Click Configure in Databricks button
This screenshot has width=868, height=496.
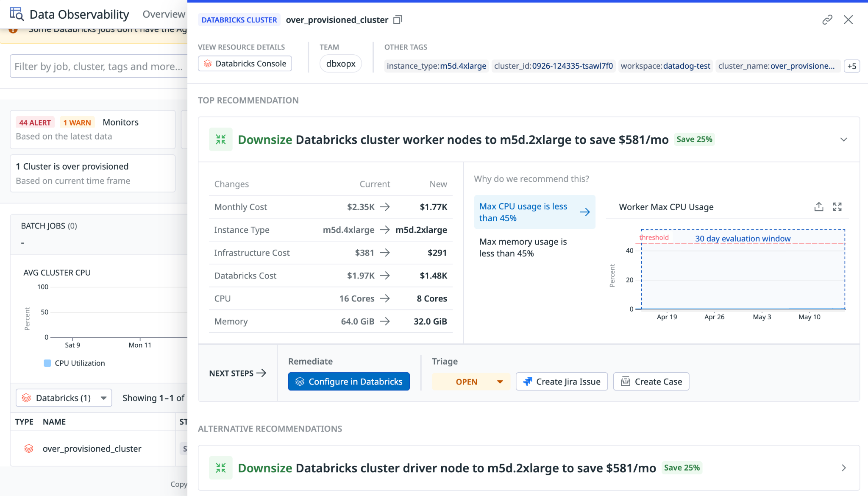pyautogui.click(x=349, y=382)
